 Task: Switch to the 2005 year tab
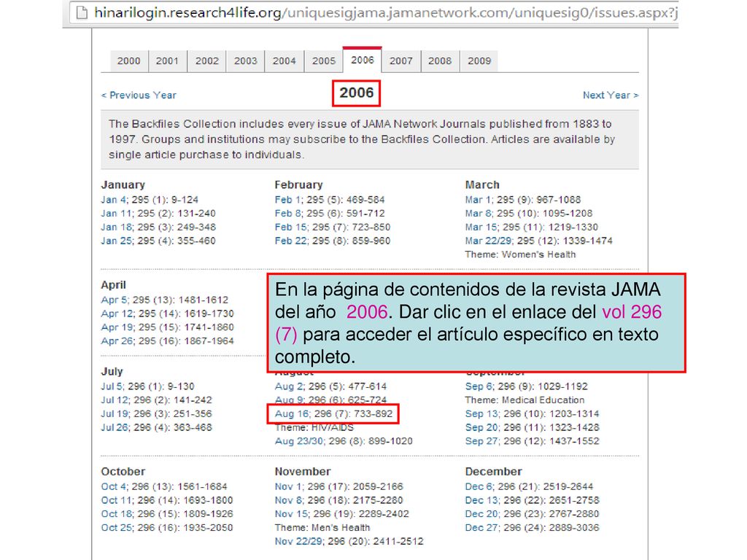(x=324, y=61)
